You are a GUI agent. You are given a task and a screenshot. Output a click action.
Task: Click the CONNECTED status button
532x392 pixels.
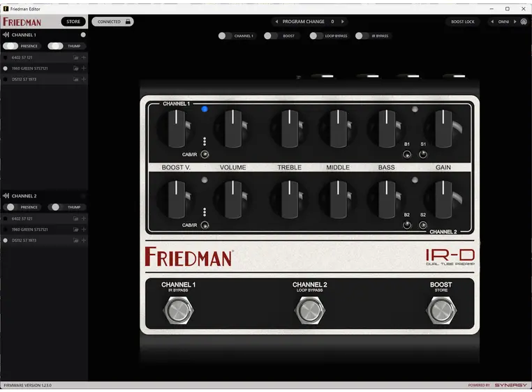[112, 22]
